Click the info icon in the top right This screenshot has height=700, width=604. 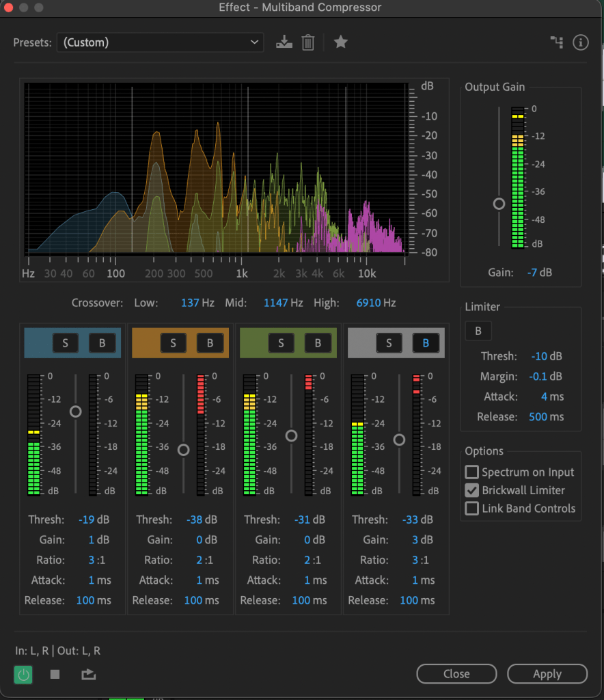[x=580, y=42]
